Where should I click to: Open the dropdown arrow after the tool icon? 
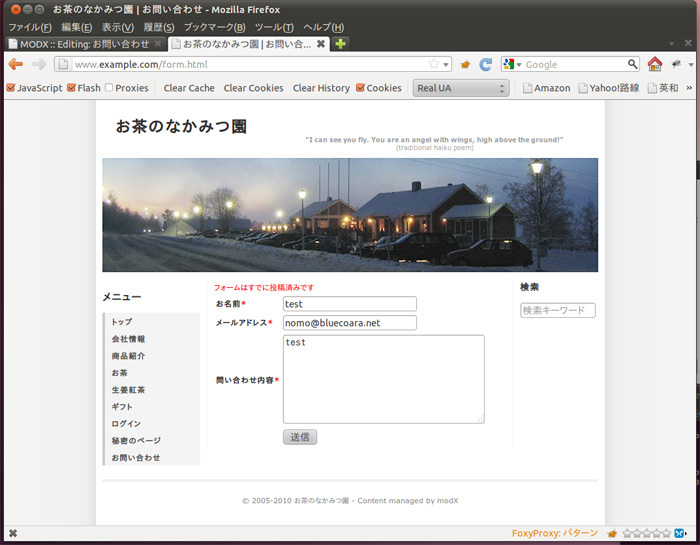691,64
